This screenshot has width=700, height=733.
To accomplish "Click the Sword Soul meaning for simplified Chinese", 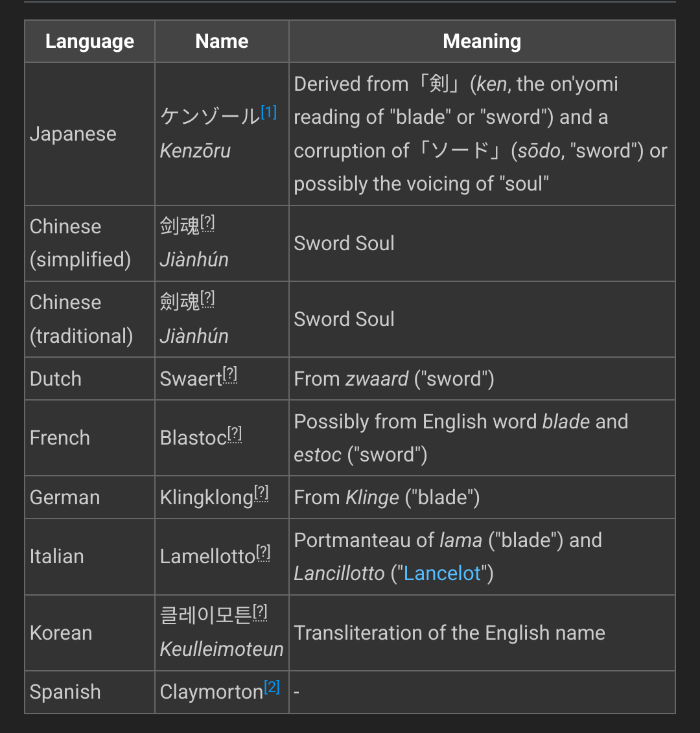I will click(x=344, y=244).
